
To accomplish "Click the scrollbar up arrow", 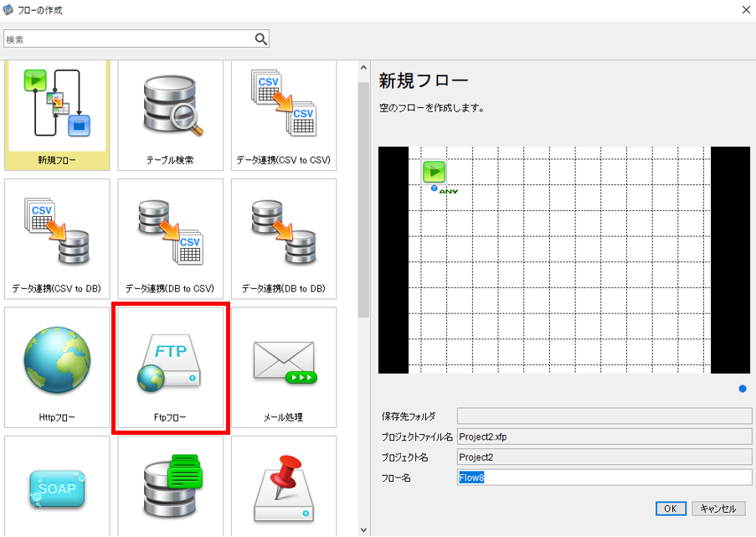I will click(363, 68).
